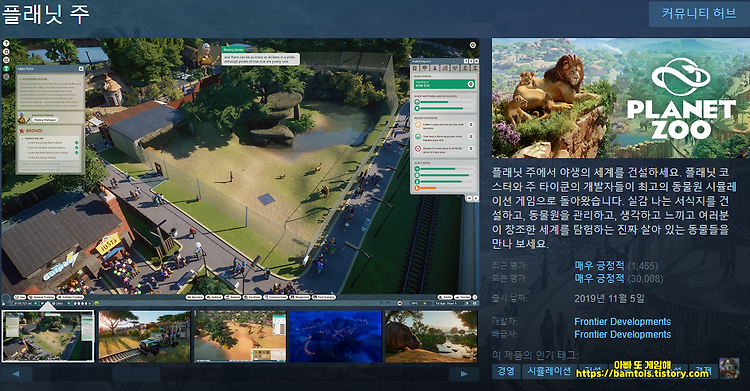Open the 커뮤니티 허브 community hub button
The width and height of the screenshot is (750, 391).
(699, 13)
